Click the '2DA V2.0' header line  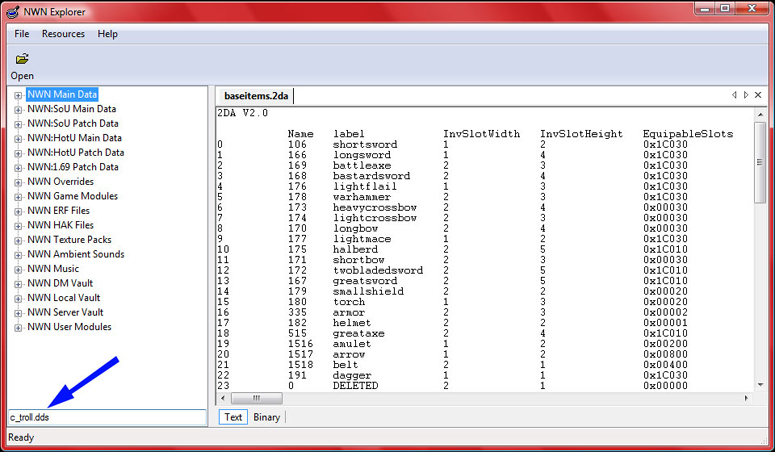(x=242, y=113)
